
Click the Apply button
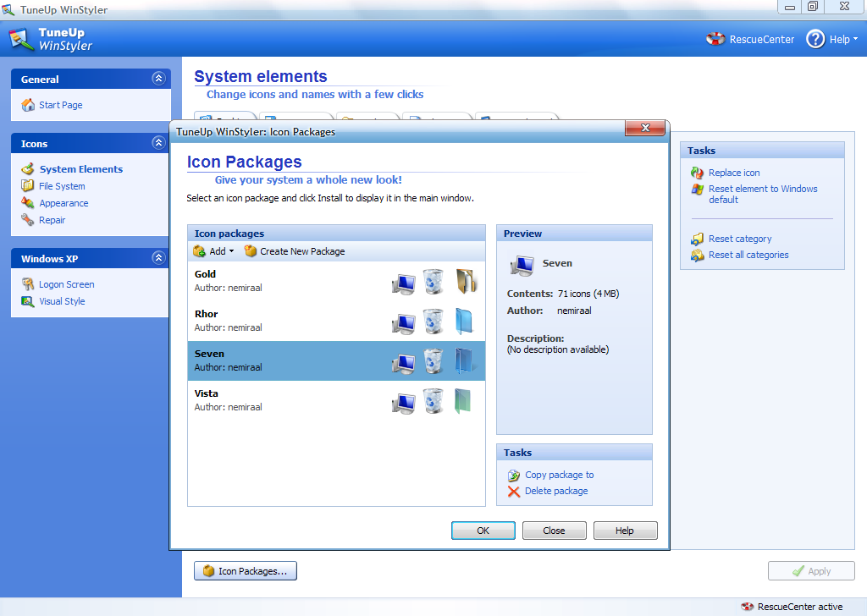coord(811,570)
